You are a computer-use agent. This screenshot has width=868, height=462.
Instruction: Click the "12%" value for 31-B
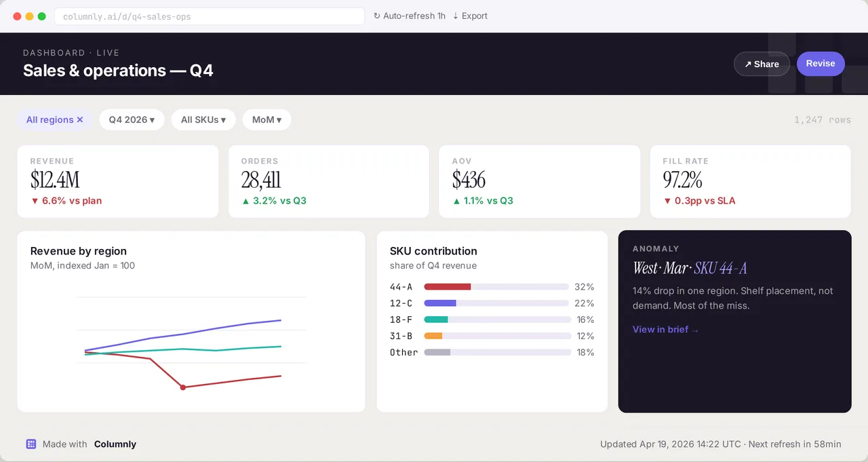tap(585, 336)
